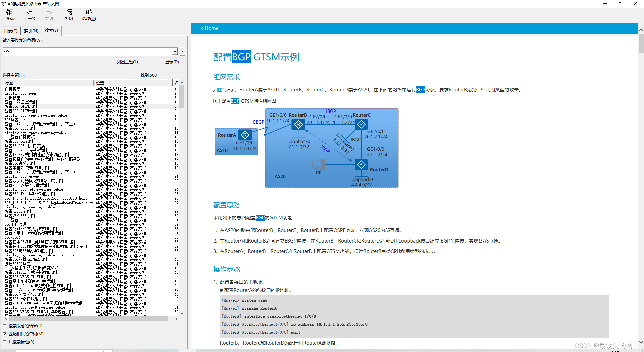This screenshot has height=352, width=644.
Task: Expand the search operators arrow button
Action: (x=182, y=51)
